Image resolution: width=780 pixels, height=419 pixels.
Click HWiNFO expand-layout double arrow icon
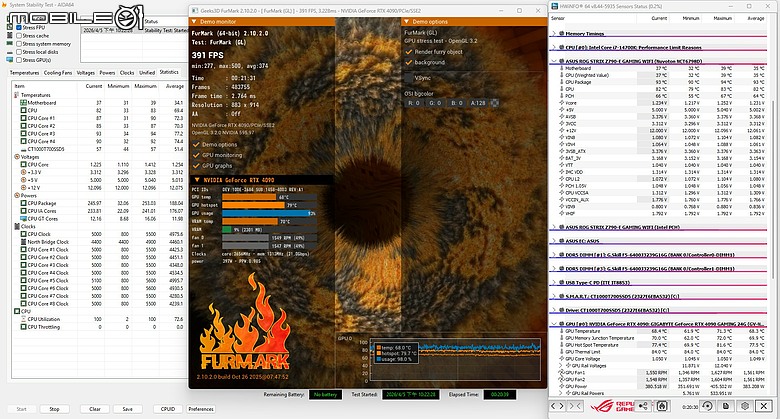tap(558, 406)
